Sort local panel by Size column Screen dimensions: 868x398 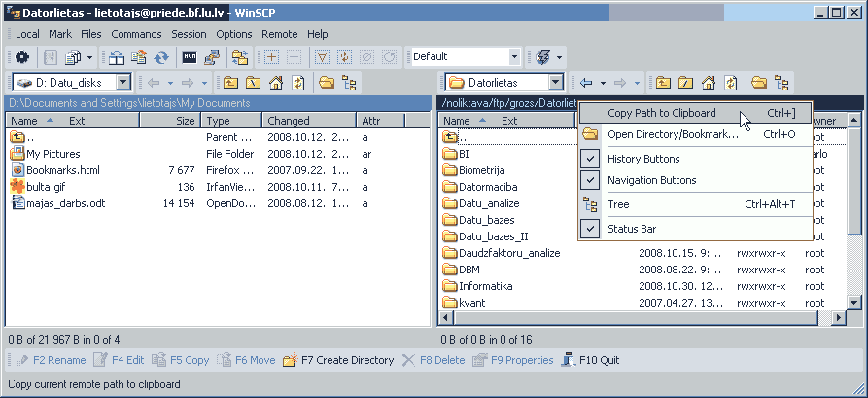click(x=170, y=121)
